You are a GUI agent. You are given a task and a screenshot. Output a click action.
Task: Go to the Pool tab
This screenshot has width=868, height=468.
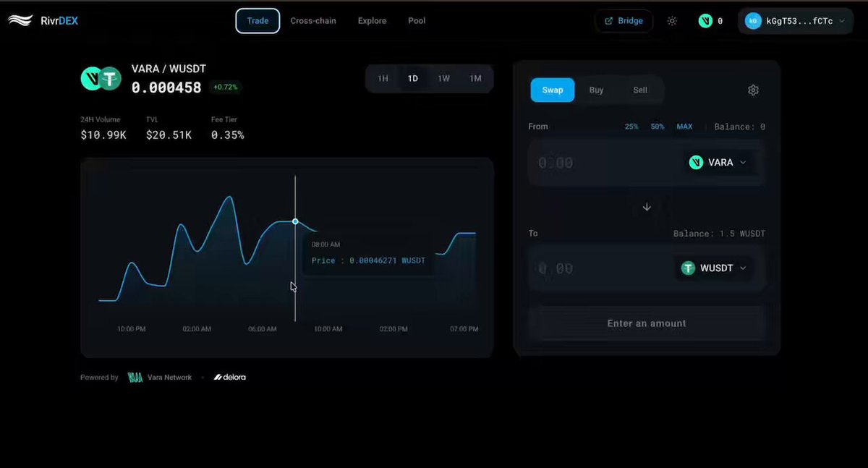(417, 21)
